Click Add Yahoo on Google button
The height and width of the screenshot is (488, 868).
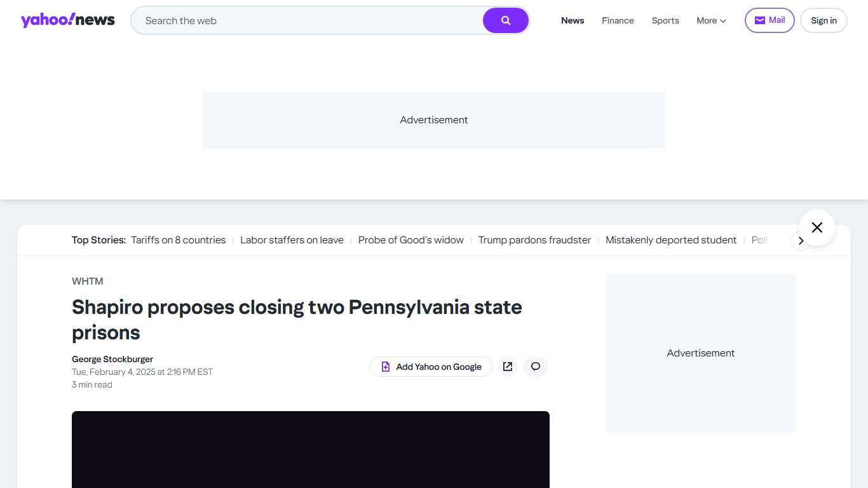[x=431, y=367]
